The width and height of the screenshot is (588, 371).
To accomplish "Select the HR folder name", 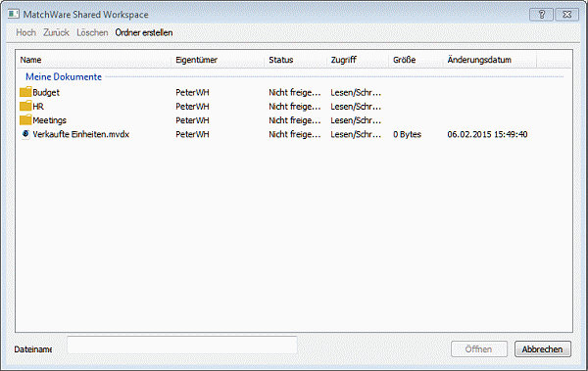I will pyautogui.click(x=38, y=107).
